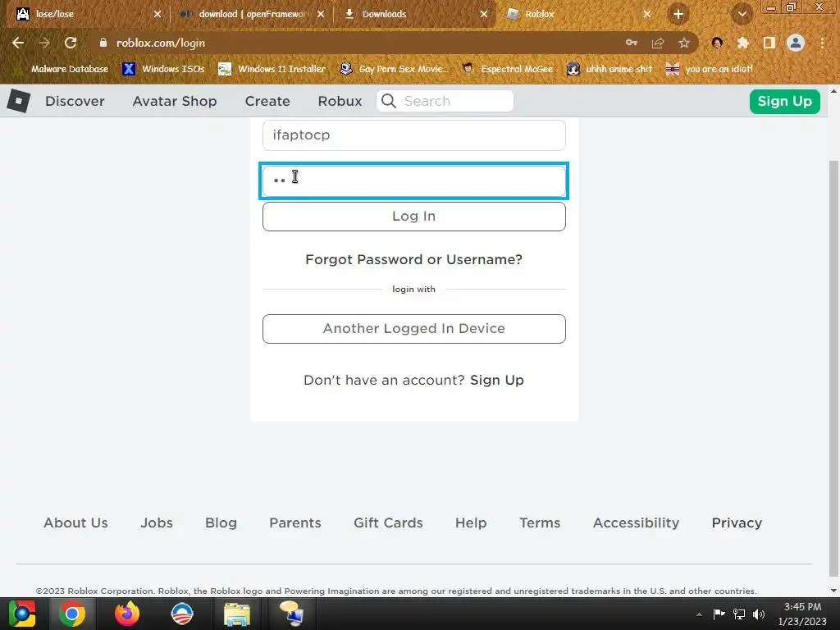This screenshot has width=840, height=630.
Task: Click the Roblox Search field
Action: point(445,101)
